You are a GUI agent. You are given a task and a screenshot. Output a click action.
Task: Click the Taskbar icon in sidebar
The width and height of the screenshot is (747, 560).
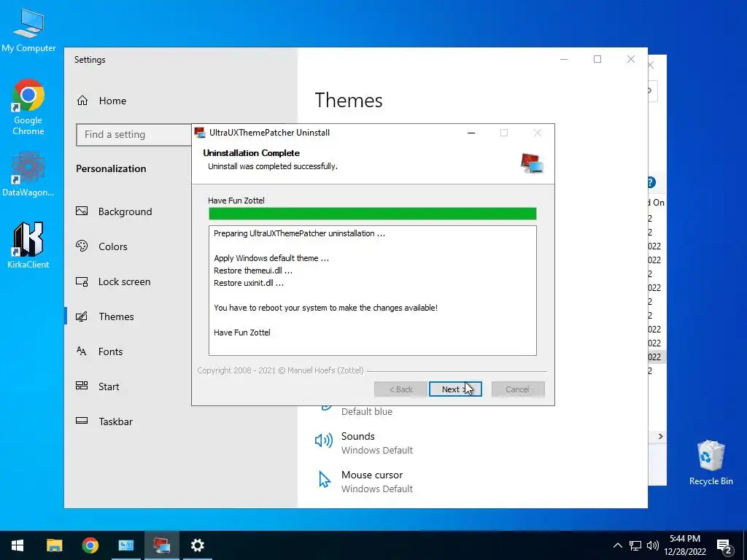[x=82, y=421]
